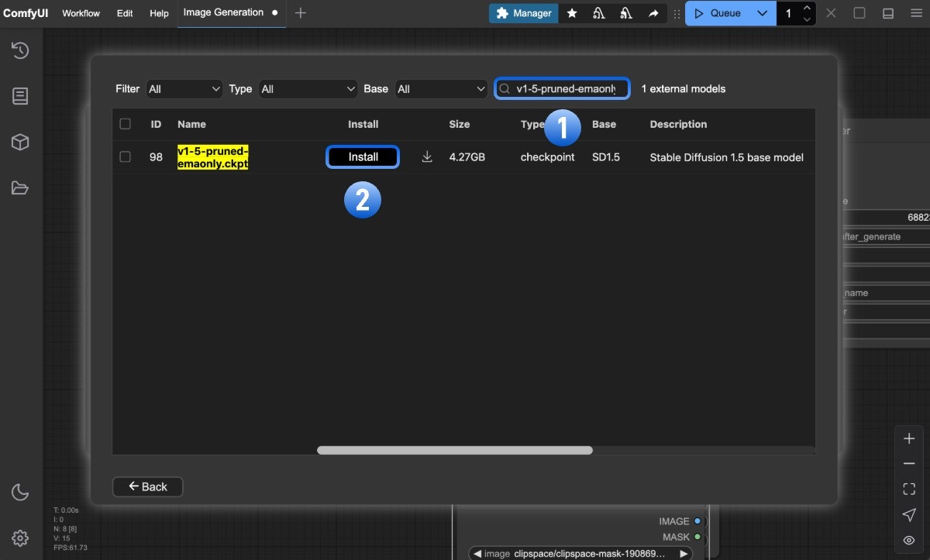Click the Back button below the model list
Image resolution: width=930 pixels, height=560 pixels.
(147, 486)
